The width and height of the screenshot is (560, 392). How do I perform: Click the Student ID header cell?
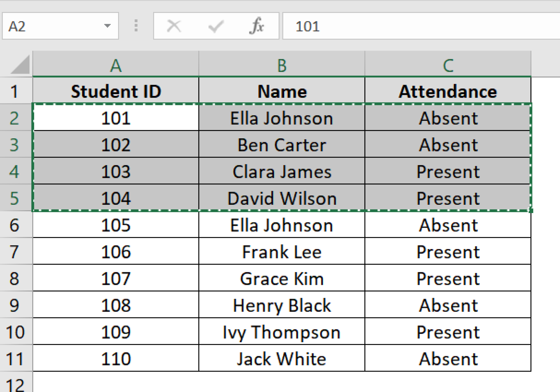116,91
